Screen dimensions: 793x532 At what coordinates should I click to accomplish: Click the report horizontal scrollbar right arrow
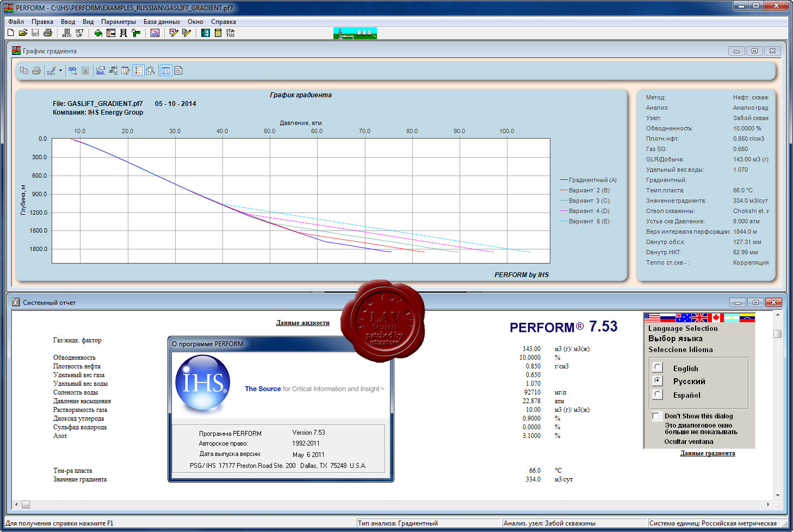tap(768, 504)
